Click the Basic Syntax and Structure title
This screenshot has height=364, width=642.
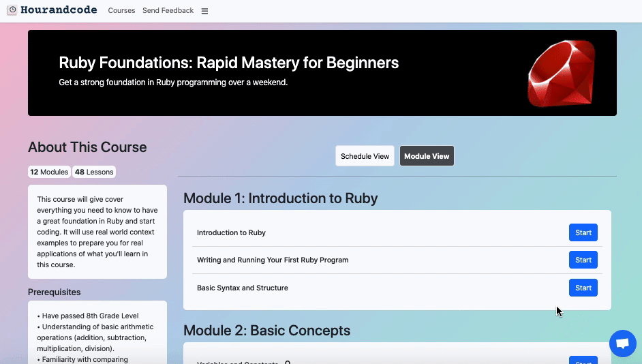(x=242, y=288)
